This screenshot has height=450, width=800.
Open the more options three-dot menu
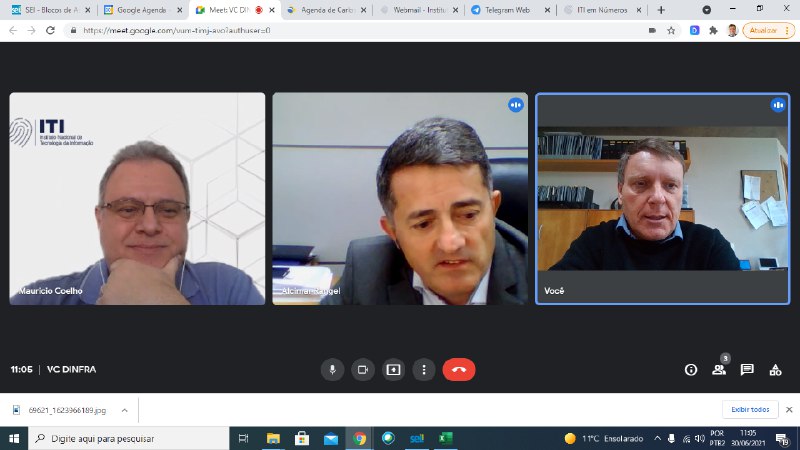click(424, 369)
